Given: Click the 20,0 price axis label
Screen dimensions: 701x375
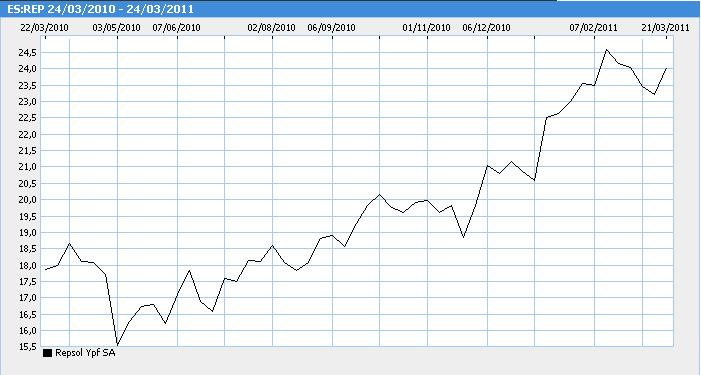Looking at the screenshot, I should click(27, 200).
